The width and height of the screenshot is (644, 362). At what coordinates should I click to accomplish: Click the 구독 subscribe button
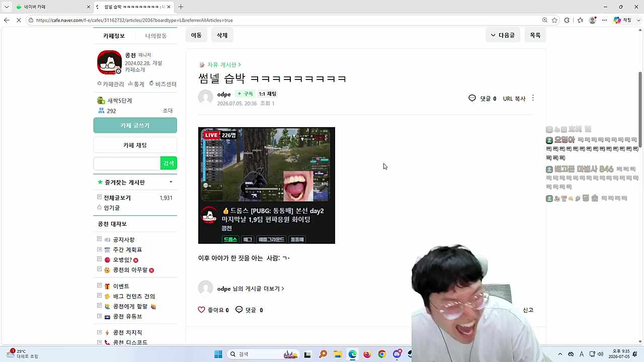coord(246,94)
